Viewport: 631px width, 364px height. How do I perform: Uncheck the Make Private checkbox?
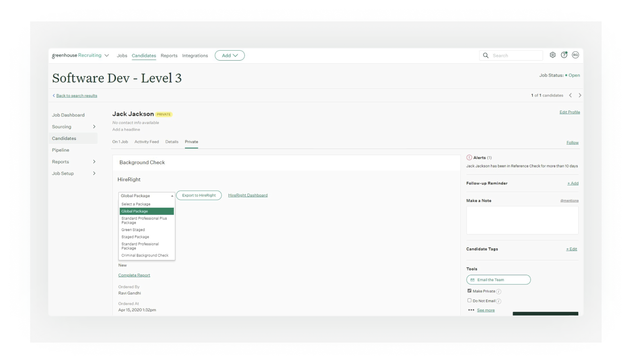coord(469,291)
